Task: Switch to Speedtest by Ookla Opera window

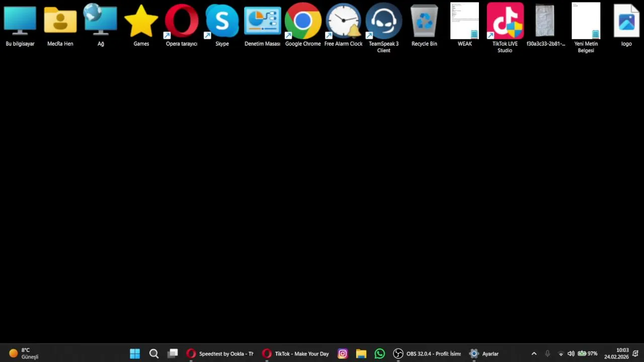Action: pyautogui.click(x=220, y=353)
